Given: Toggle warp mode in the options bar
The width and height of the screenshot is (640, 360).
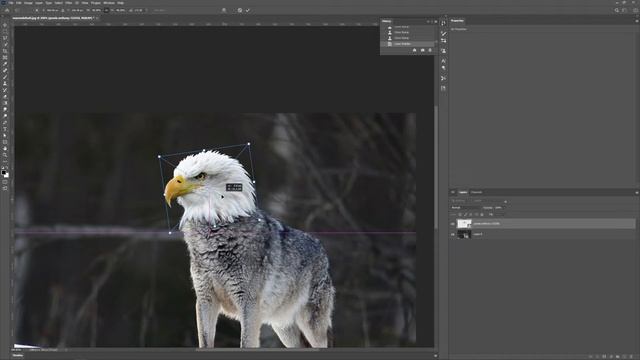Looking at the screenshot, I should 224,10.
